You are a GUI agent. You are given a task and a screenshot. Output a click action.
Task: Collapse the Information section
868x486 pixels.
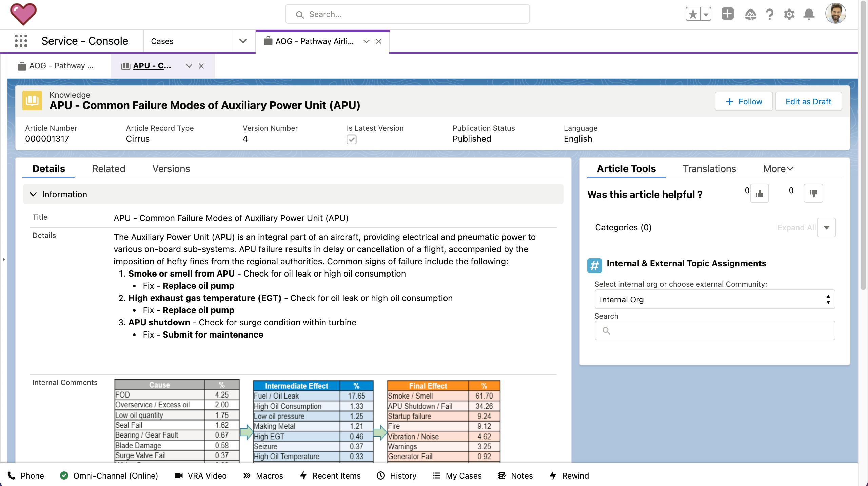pyautogui.click(x=33, y=194)
